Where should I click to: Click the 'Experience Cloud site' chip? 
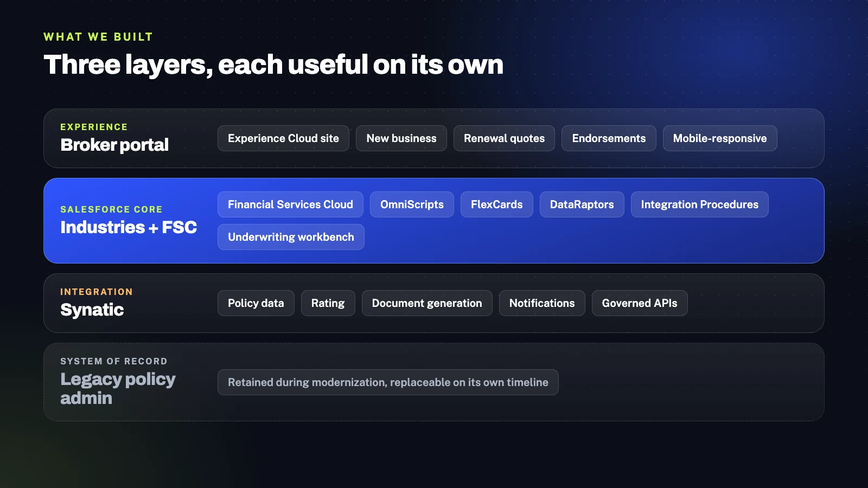tap(283, 138)
